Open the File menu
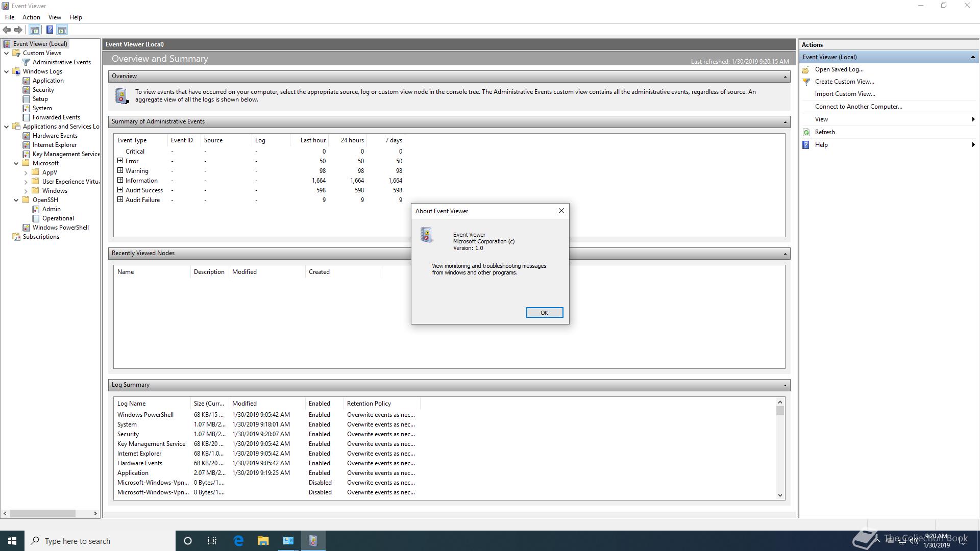Screen dimensions: 980x551 10,17
